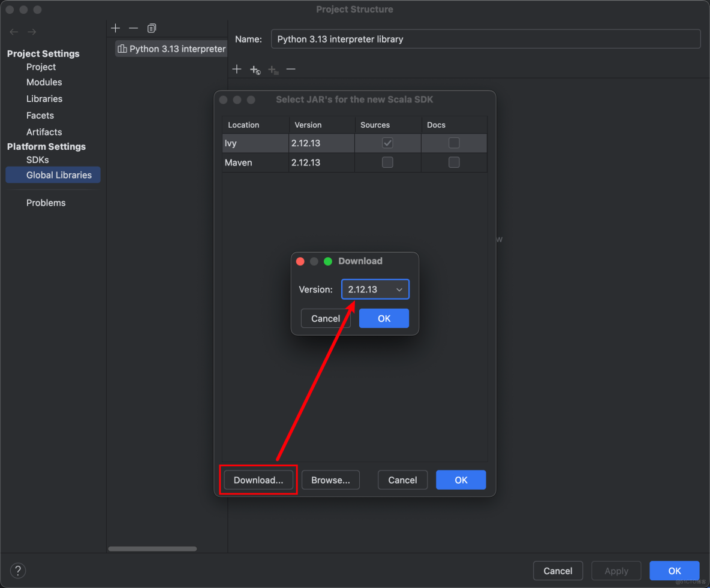Click the Download... button in Scala SDK dialog
Screen dimensions: 710x588
pyautogui.click(x=258, y=480)
